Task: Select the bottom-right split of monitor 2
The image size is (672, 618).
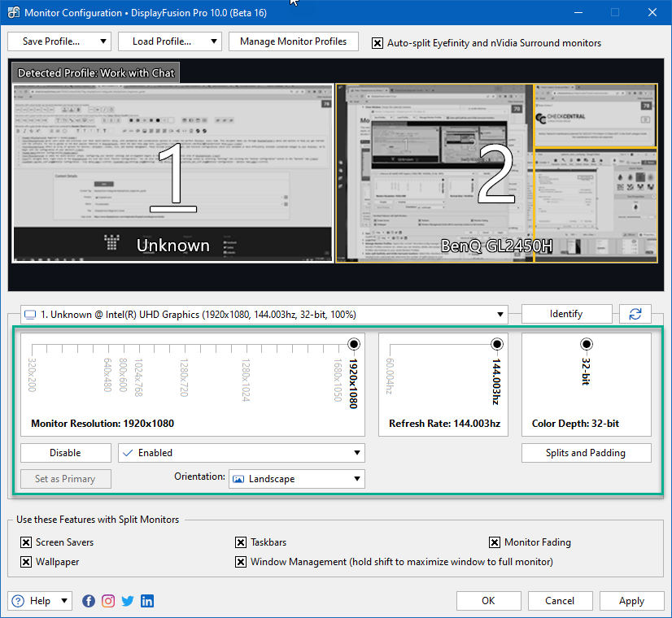Action: pos(596,206)
